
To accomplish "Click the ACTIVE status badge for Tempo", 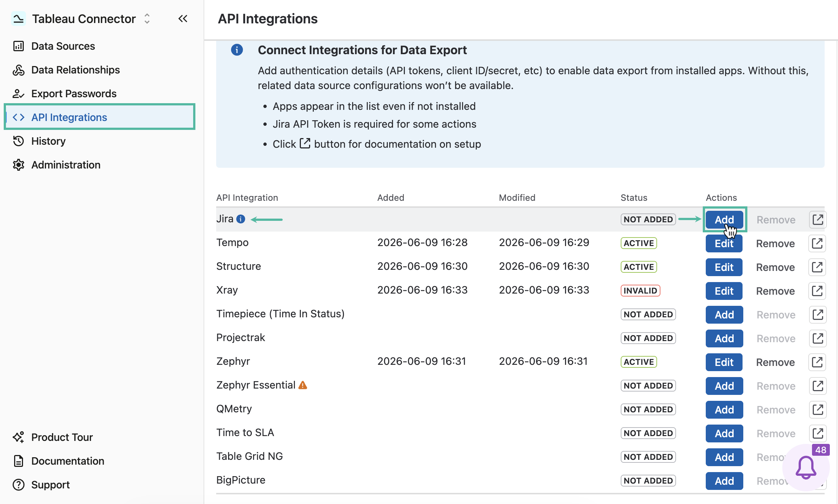I will click(639, 243).
